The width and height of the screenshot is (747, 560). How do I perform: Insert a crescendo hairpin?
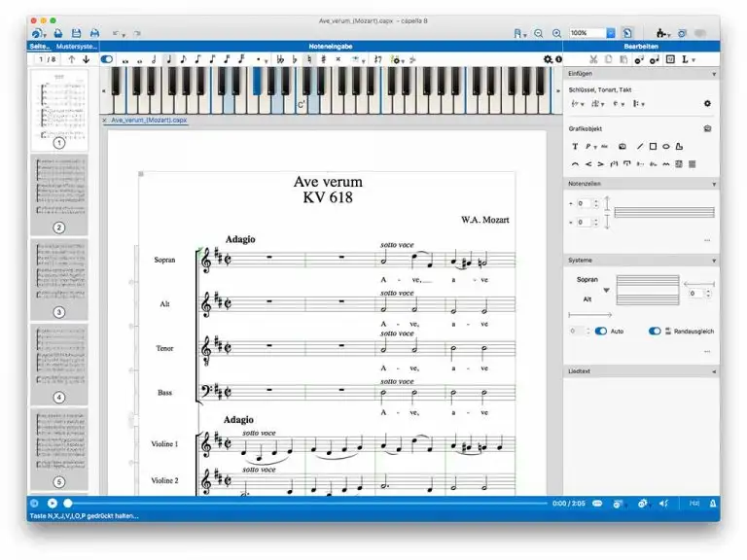pyautogui.click(x=588, y=164)
